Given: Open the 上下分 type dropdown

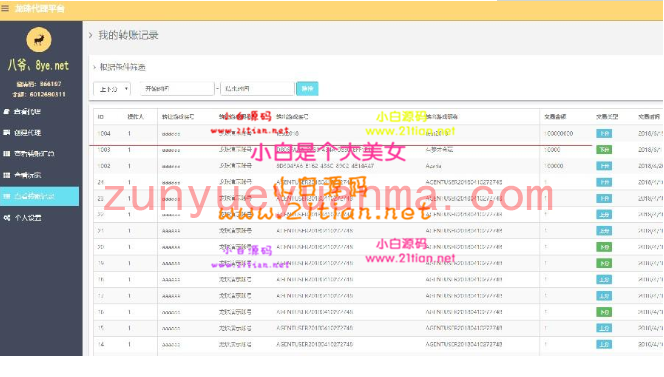Looking at the screenshot, I should coord(112,89).
